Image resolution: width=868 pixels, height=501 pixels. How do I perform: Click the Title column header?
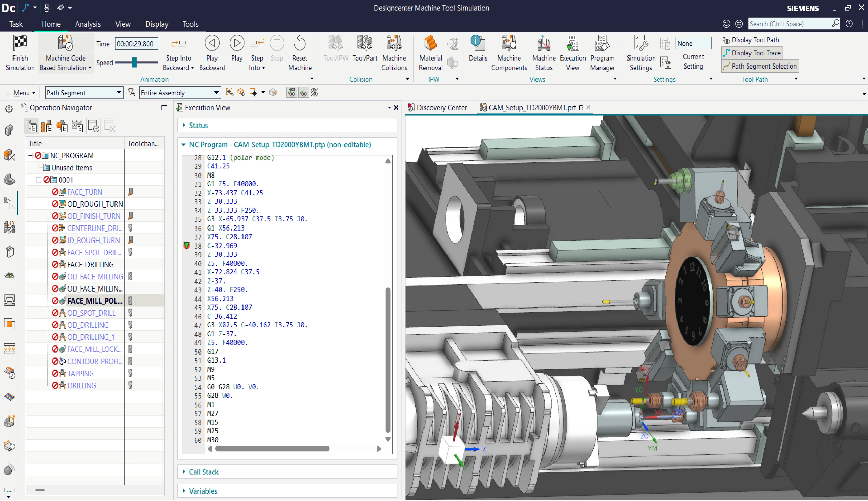tap(75, 144)
